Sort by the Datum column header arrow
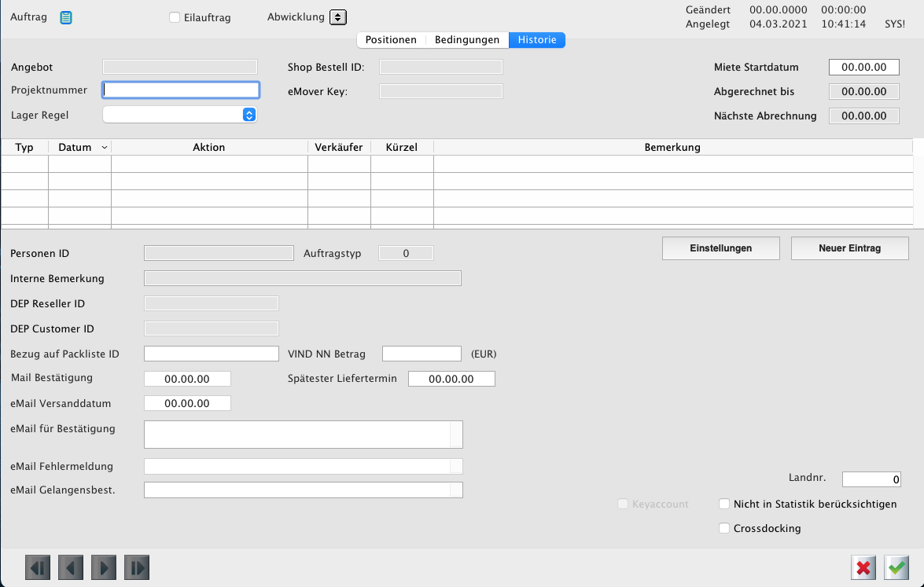The width and height of the screenshot is (924, 587). point(105,148)
